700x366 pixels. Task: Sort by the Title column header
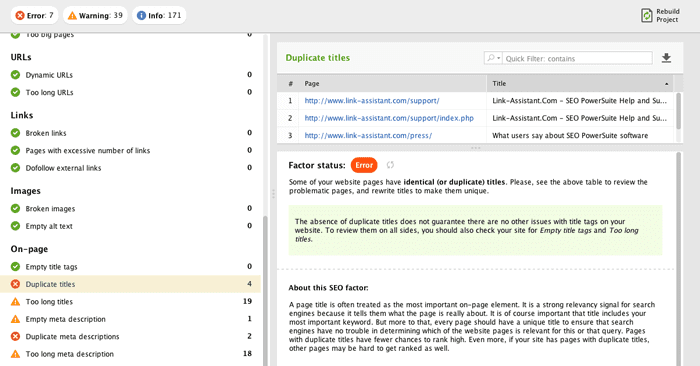pos(579,83)
